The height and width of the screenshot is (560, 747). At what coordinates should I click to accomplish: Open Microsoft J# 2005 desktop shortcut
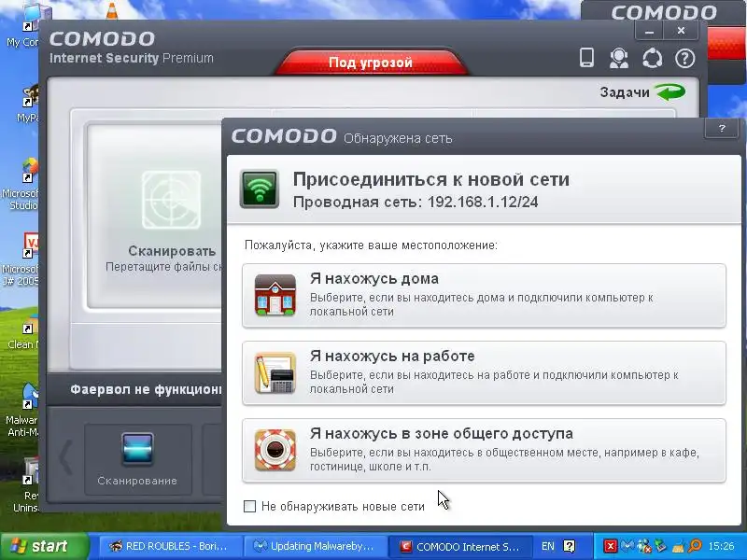click(20, 259)
